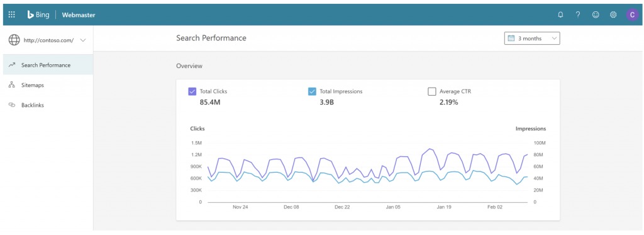Open the 3 months date range dropdown
Screen dimensions: 644x235
pyautogui.click(x=532, y=38)
